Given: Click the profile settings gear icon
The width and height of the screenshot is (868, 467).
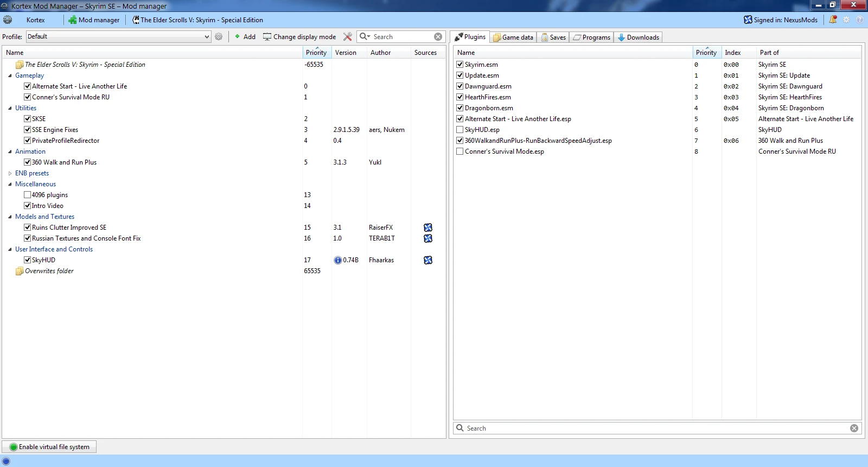Looking at the screenshot, I should pos(219,37).
